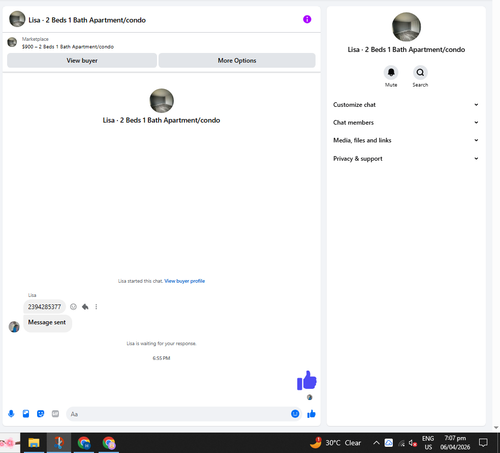Open emoji picker in message box
This screenshot has height=453, width=500.
point(295,414)
